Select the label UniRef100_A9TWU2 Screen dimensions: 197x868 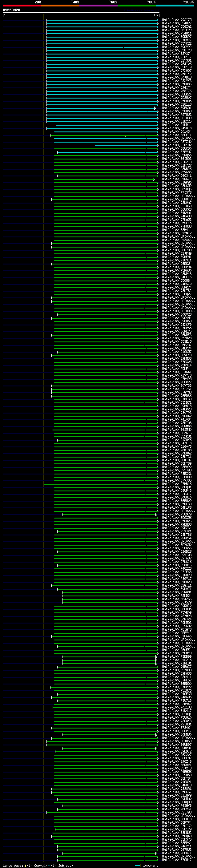click(x=177, y=115)
